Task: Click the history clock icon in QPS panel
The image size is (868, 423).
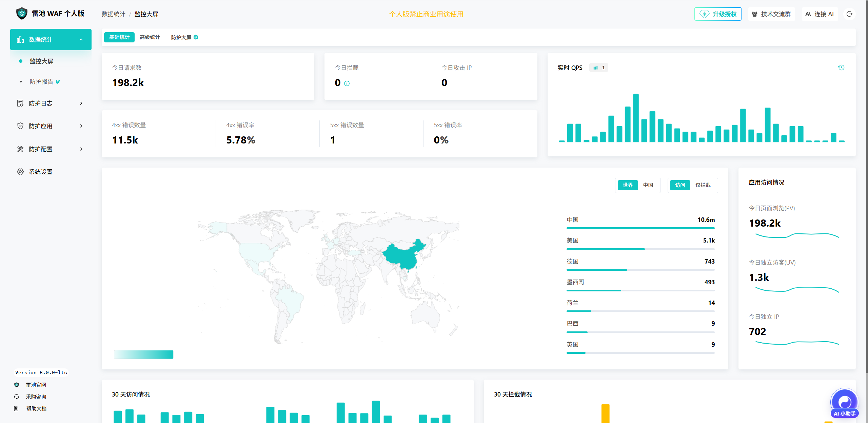Action: click(841, 68)
